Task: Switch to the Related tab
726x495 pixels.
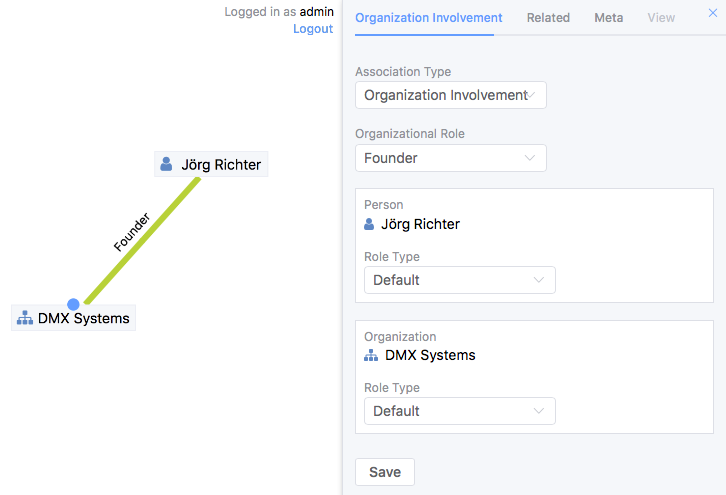Action: (x=548, y=18)
